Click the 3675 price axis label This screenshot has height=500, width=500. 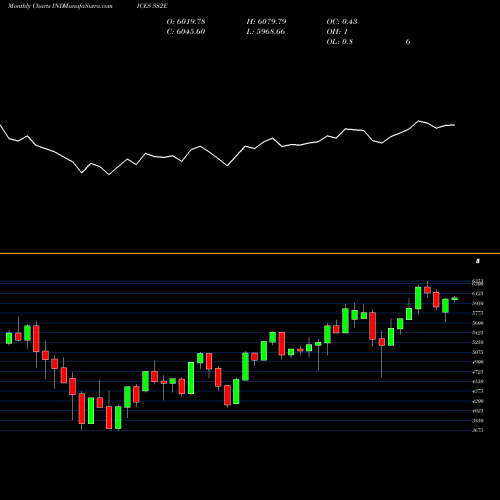[478, 430]
